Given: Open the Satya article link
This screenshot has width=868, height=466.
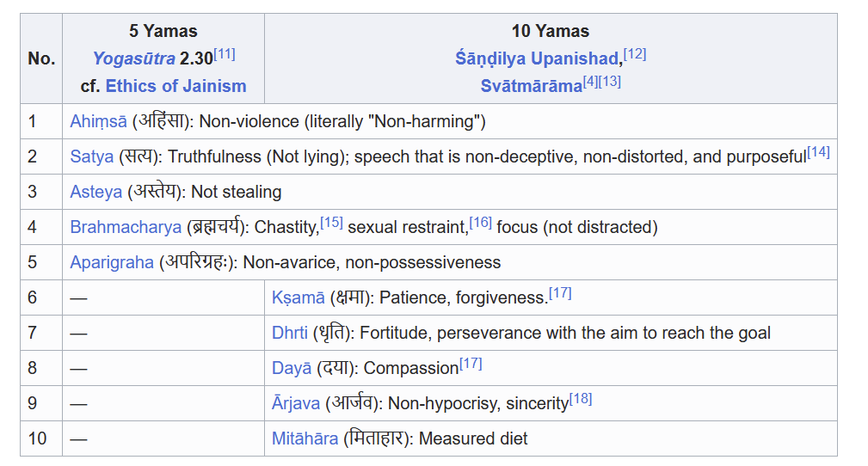Looking at the screenshot, I should [x=92, y=156].
